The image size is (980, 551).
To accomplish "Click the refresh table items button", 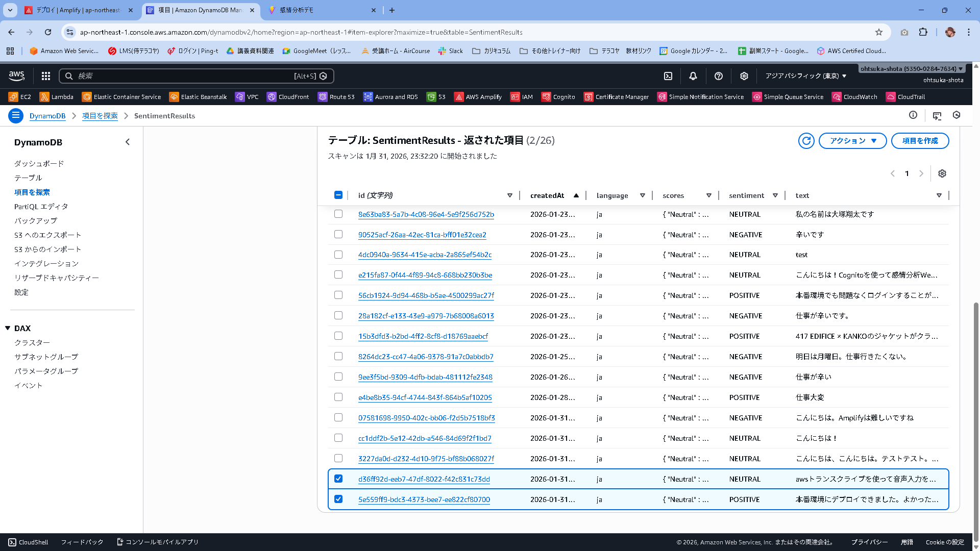I will point(806,141).
